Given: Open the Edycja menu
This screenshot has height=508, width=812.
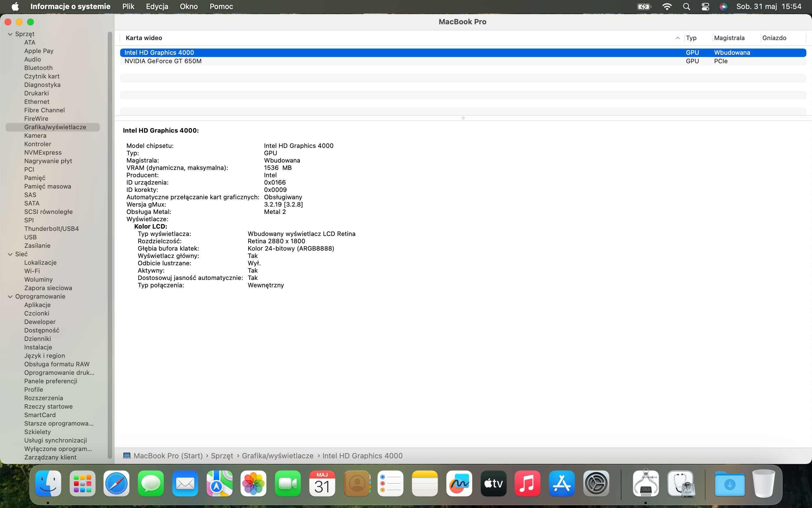Looking at the screenshot, I should (x=157, y=6).
